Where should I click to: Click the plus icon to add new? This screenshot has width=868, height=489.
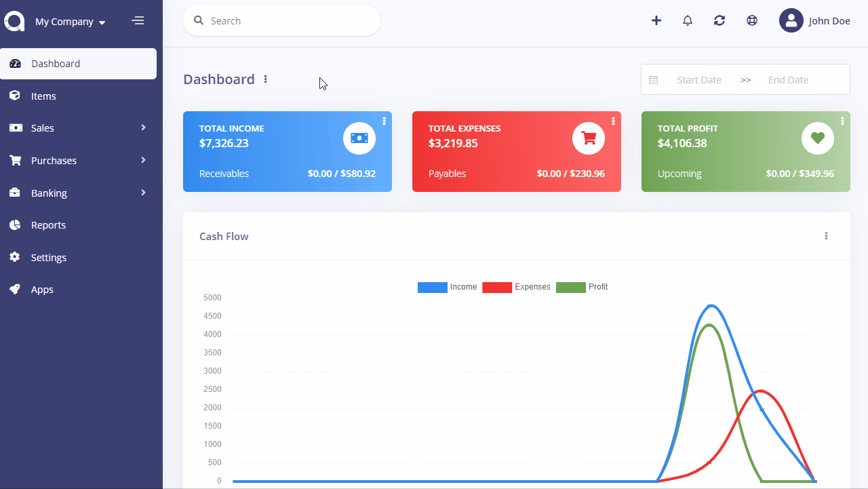pos(656,20)
